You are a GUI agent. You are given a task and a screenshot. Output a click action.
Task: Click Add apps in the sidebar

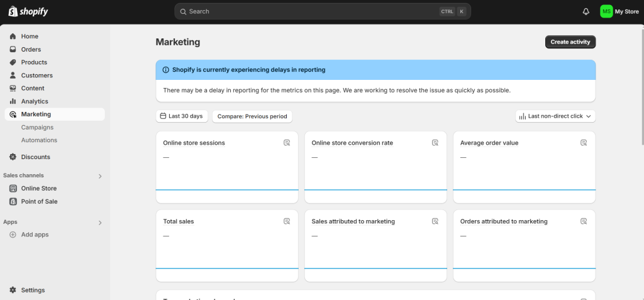35,235
